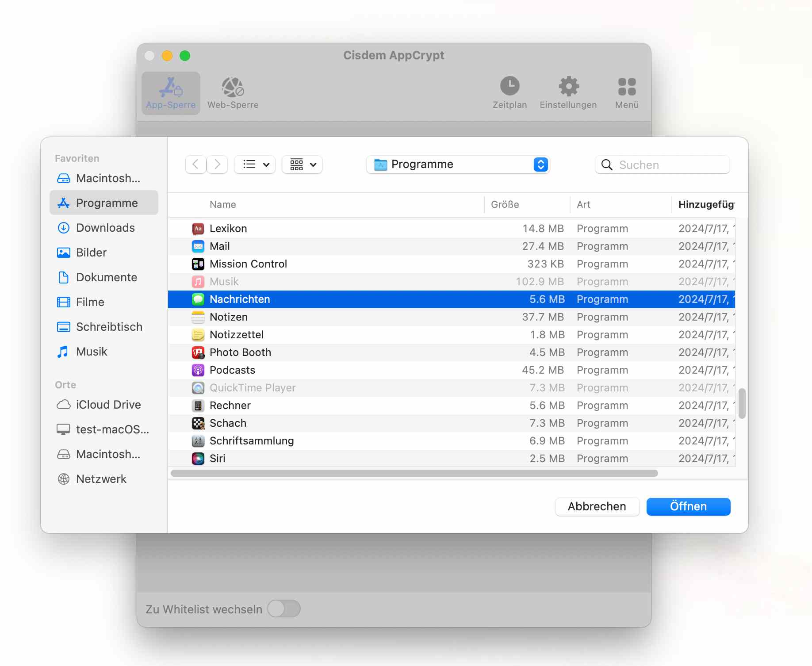812x666 pixels.
Task: Select the Netzwerk sidebar icon
Action: click(x=100, y=478)
